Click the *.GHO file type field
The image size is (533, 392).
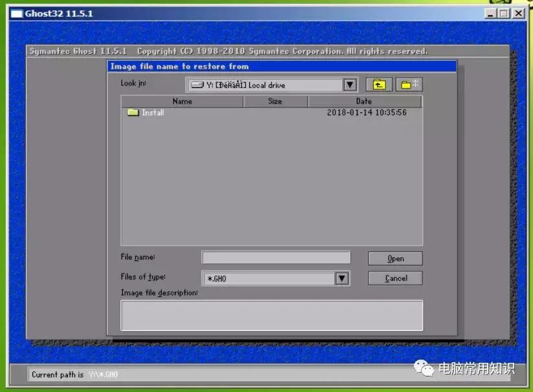267,279
